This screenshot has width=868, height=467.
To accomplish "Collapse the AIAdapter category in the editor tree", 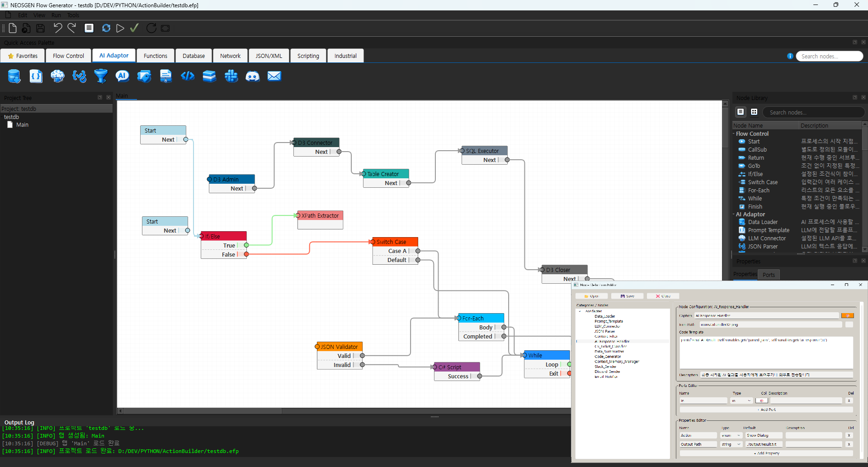I will click(579, 311).
